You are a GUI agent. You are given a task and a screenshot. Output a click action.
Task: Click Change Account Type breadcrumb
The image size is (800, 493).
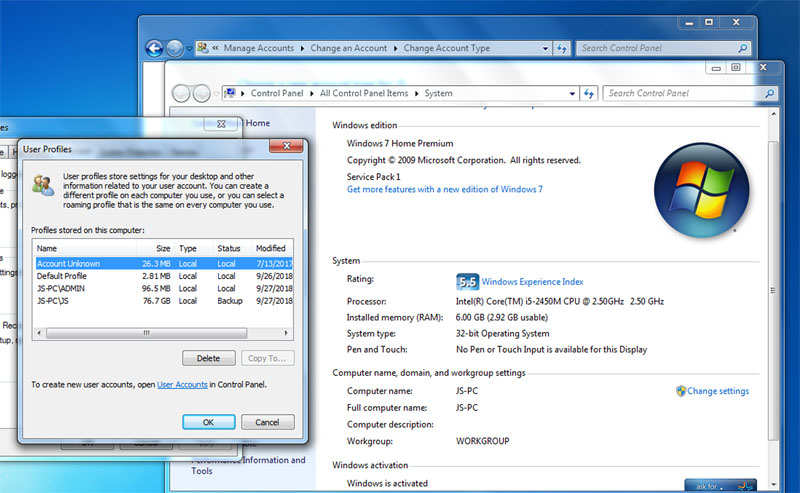446,48
